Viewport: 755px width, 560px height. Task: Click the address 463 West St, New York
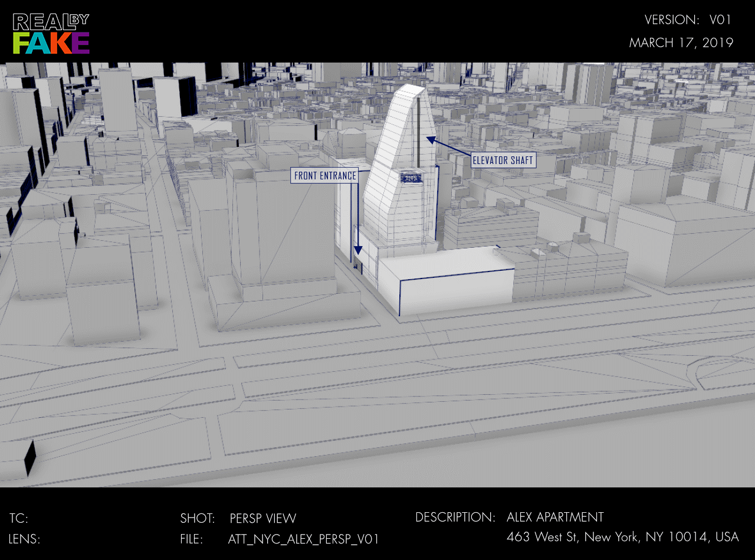click(x=623, y=538)
